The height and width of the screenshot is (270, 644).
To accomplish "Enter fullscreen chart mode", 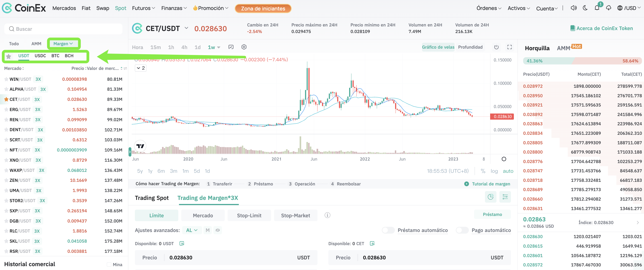I will coord(510,47).
